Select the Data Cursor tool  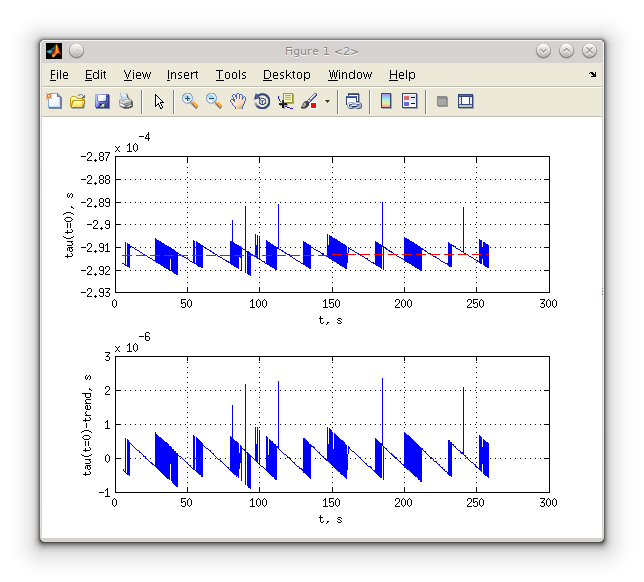[x=286, y=101]
